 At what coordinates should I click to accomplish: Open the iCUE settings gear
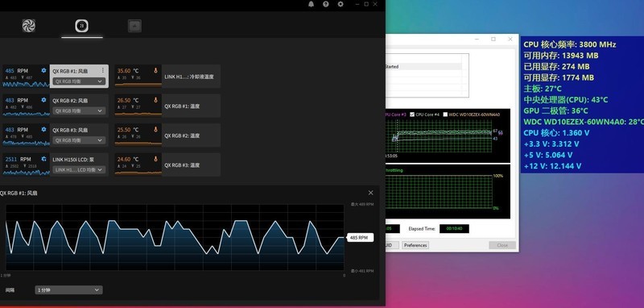point(341,4)
